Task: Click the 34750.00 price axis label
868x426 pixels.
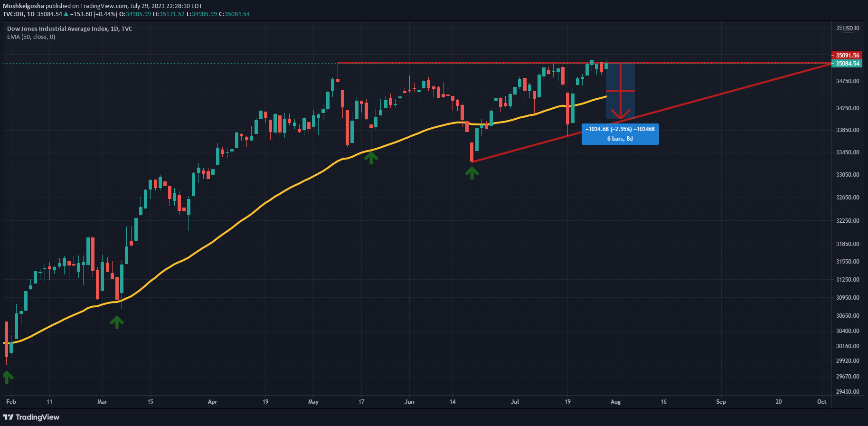Action: (848, 81)
